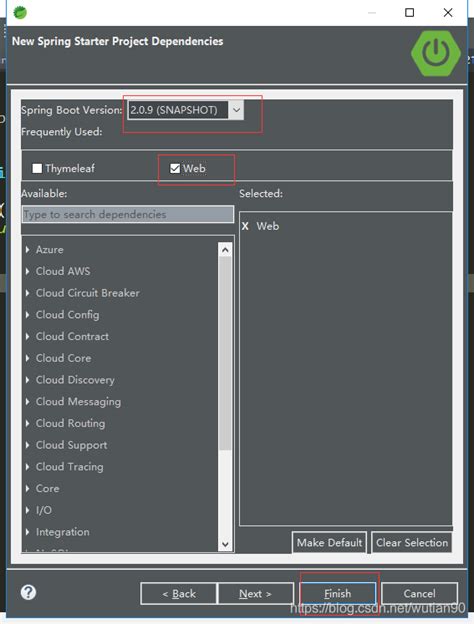The height and width of the screenshot is (624, 474).
Task: Proceed with the Next button
Action: [x=256, y=594]
